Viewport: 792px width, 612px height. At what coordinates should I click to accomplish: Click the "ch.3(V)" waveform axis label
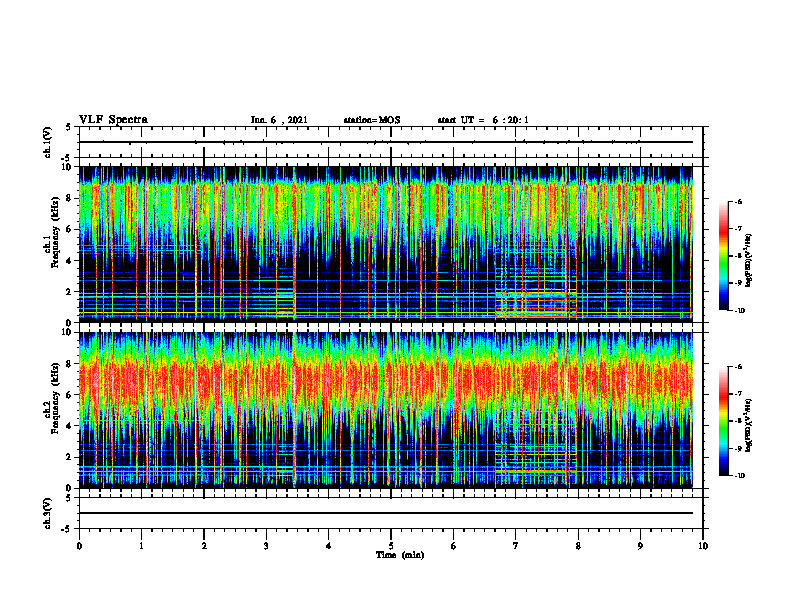coord(47,513)
